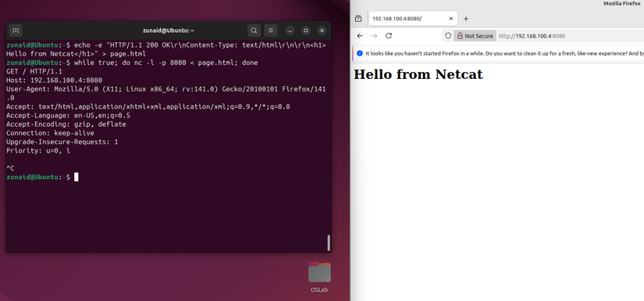
Task: Close the 192.168.100.4:8080 Firefox tab
Action: click(450, 19)
